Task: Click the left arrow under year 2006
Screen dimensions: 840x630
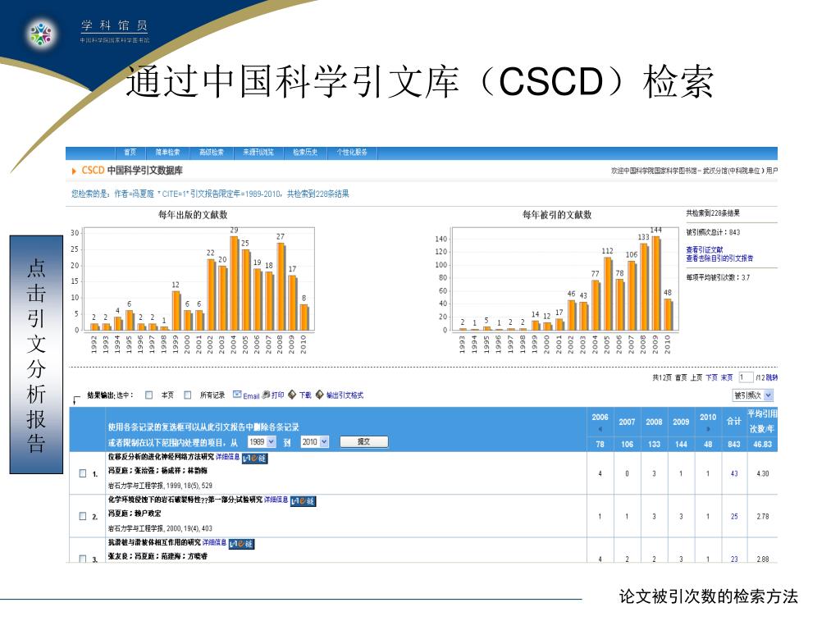Action: coord(600,429)
